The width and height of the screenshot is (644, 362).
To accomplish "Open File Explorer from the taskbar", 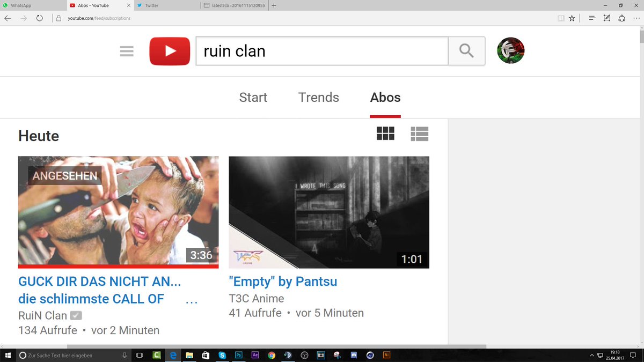I will pyautogui.click(x=189, y=355).
